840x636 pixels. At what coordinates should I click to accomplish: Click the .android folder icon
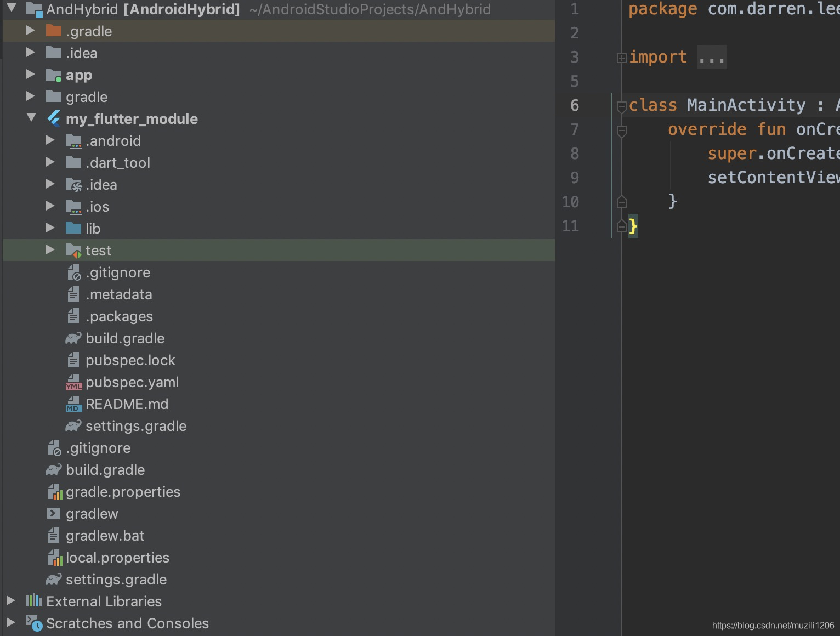click(x=73, y=141)
